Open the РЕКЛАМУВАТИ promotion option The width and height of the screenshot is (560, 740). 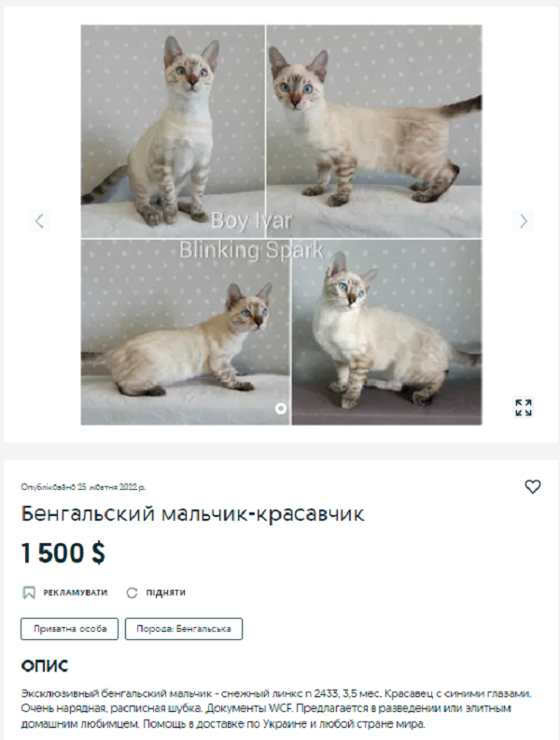click(x=76, y=593)
